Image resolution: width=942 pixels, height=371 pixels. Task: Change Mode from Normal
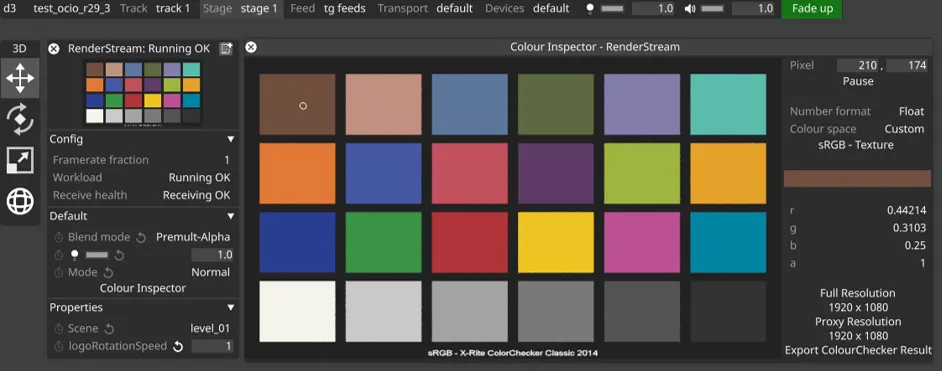[x=210, y=273]
